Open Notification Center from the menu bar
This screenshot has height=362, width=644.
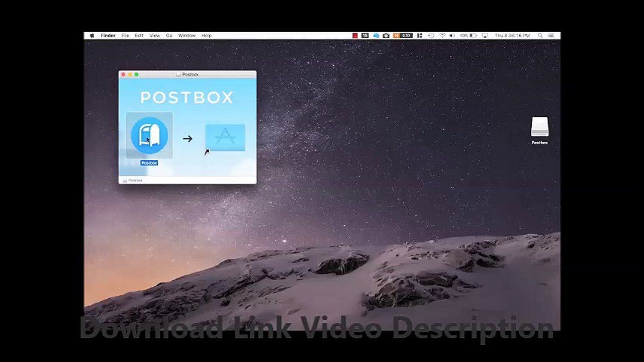[551, 36]
